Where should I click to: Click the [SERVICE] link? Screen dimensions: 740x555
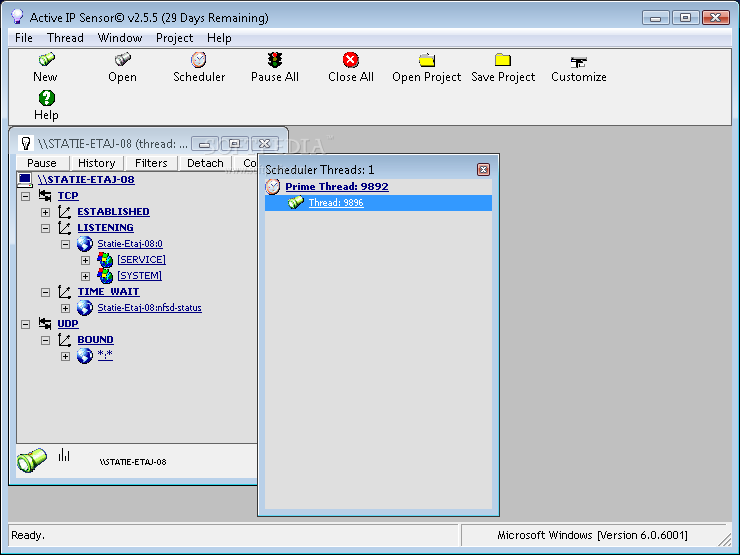tap(142, 260)
